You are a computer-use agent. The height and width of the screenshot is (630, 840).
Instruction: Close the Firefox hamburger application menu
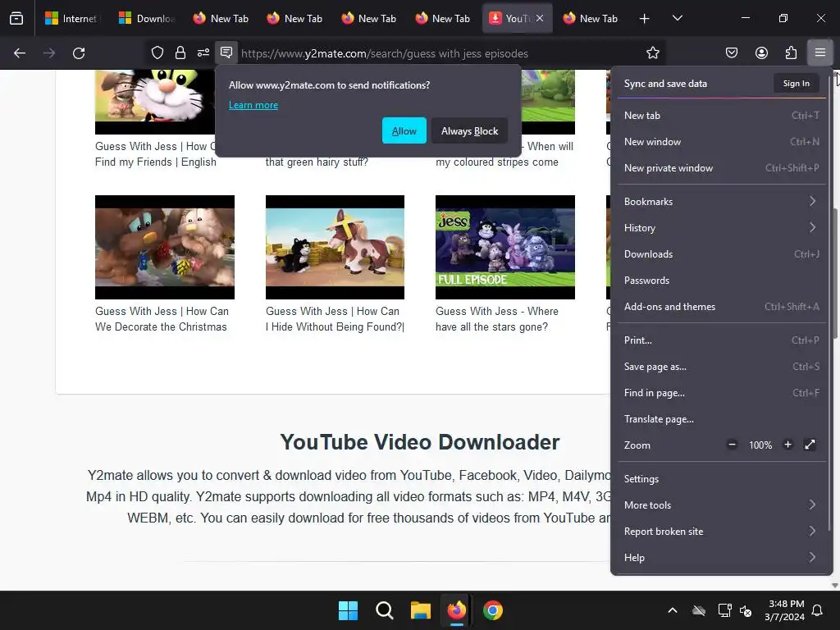tap(820, 53)
